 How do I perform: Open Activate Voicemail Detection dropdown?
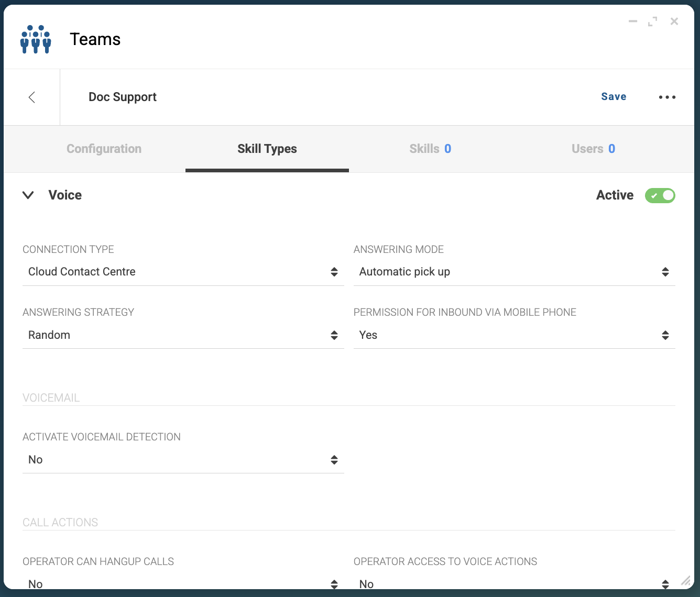coord(183,460)
